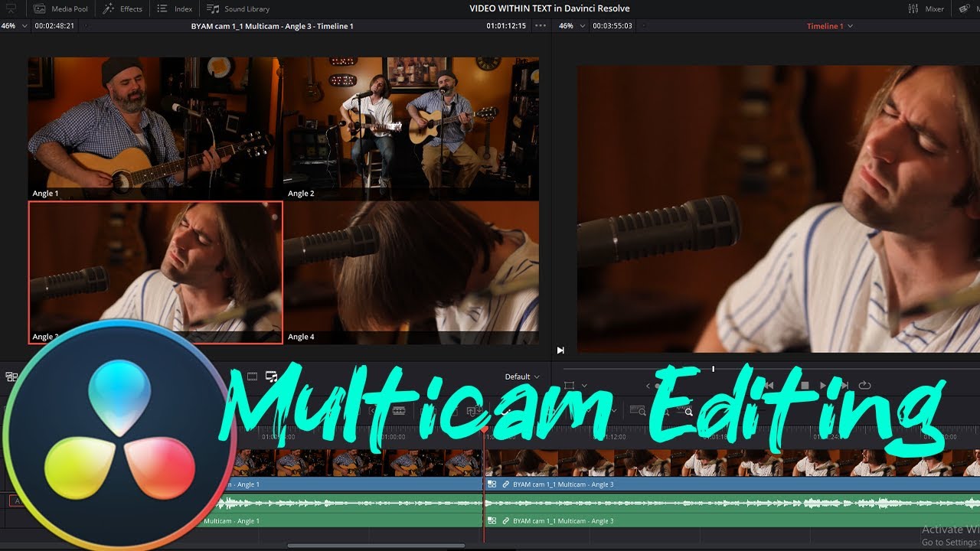Click the multicam grid icon under source viewer
This screenshot has width=980, height=551.
coord(11,377)
